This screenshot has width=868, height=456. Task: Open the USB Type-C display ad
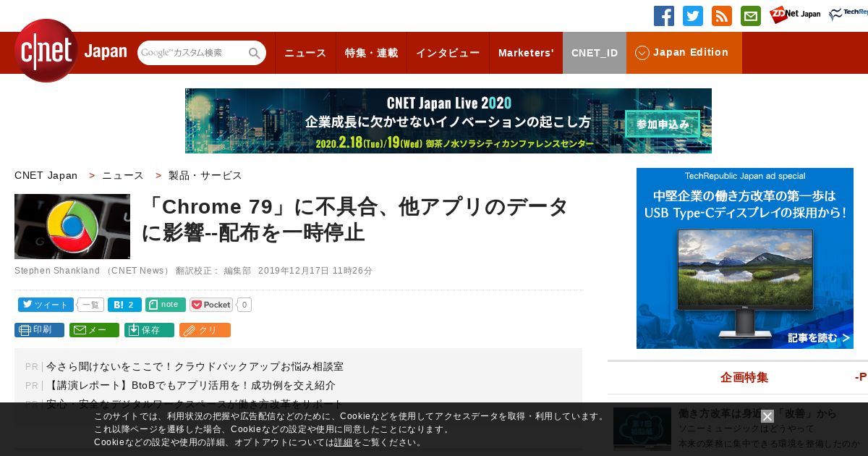pyautogui.click(x=745, y=258)
